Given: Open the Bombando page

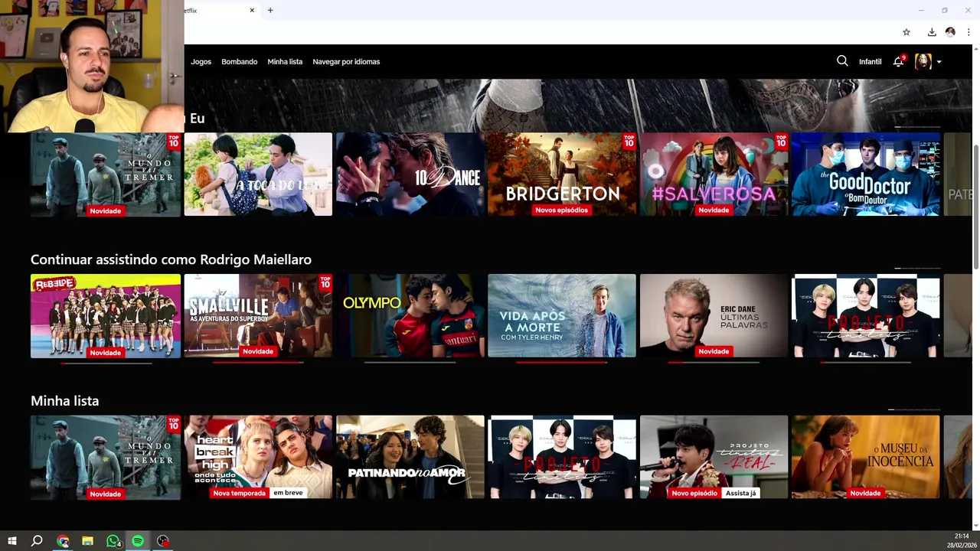Looking at the screenshot, I should (240, 61).
